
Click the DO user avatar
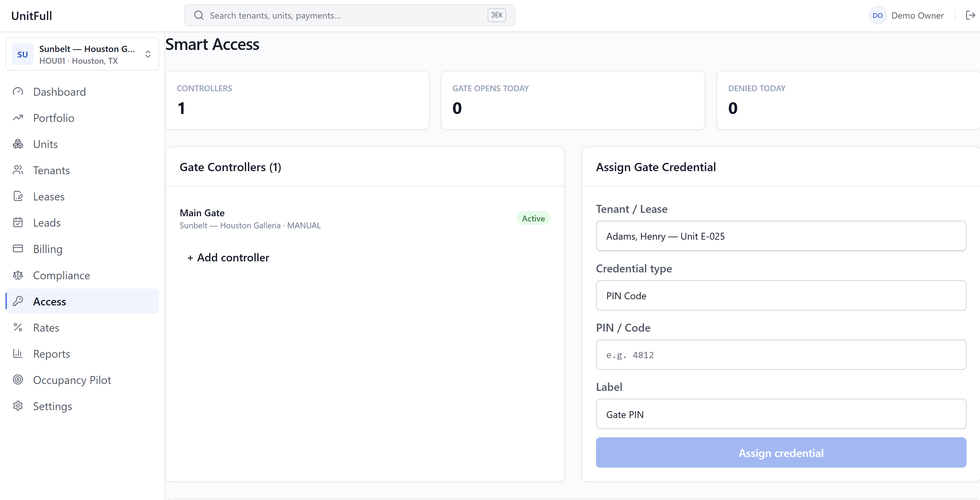point(877,15)
